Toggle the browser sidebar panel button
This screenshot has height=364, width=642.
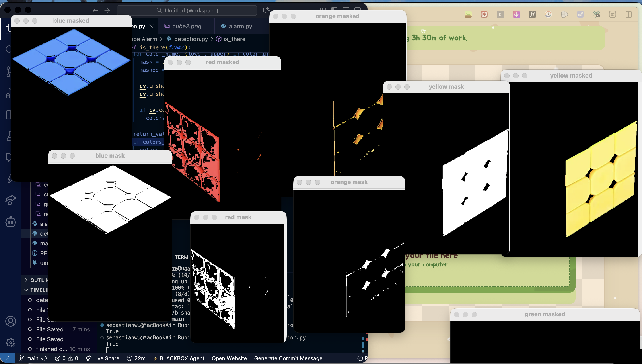pos(628,14)
